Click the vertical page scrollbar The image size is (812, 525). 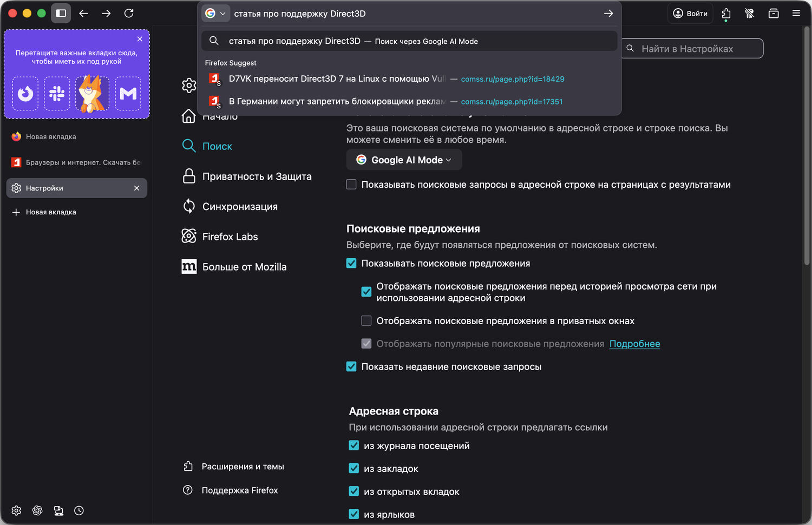(x=807, y=146)
